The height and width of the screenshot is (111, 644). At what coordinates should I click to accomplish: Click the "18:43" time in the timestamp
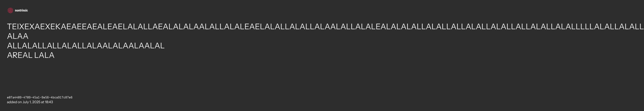[49, 102]
